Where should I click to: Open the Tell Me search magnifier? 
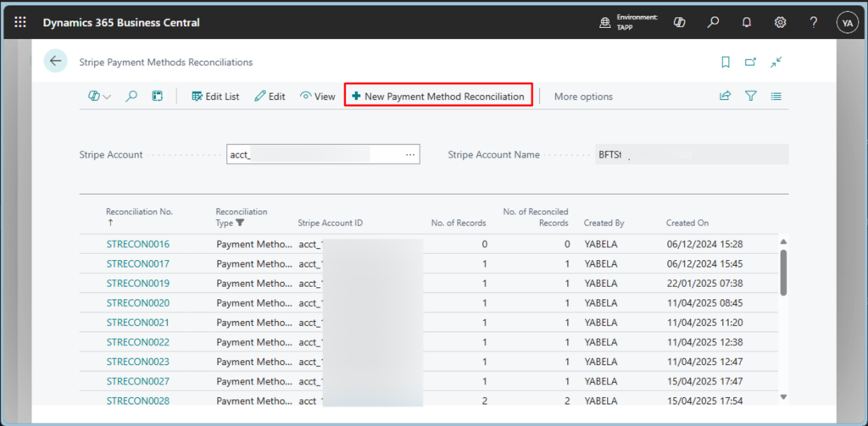714,22
